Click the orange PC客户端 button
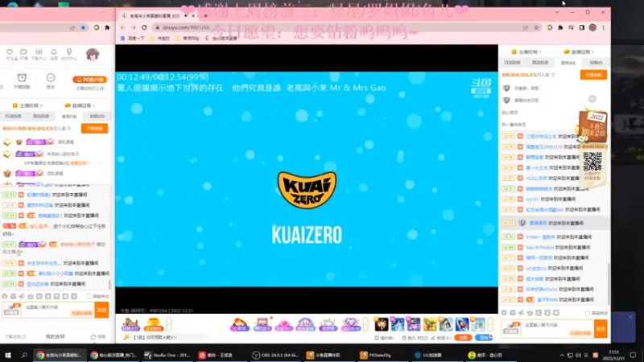 (x=89, y=80)
